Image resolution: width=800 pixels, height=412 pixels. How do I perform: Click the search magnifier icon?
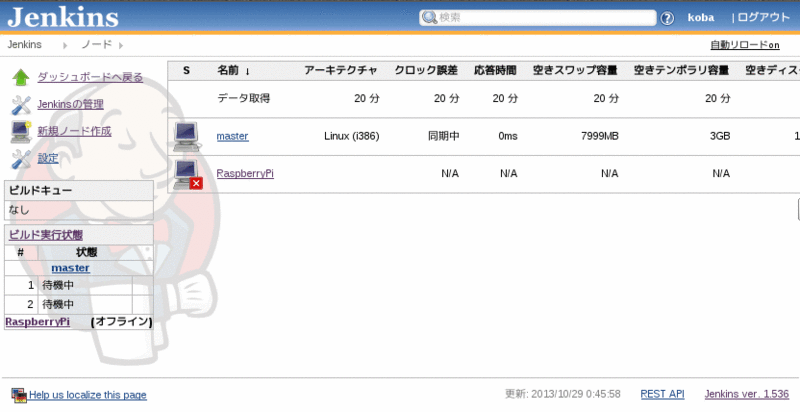pyautogui.click(x=430, y=17)
